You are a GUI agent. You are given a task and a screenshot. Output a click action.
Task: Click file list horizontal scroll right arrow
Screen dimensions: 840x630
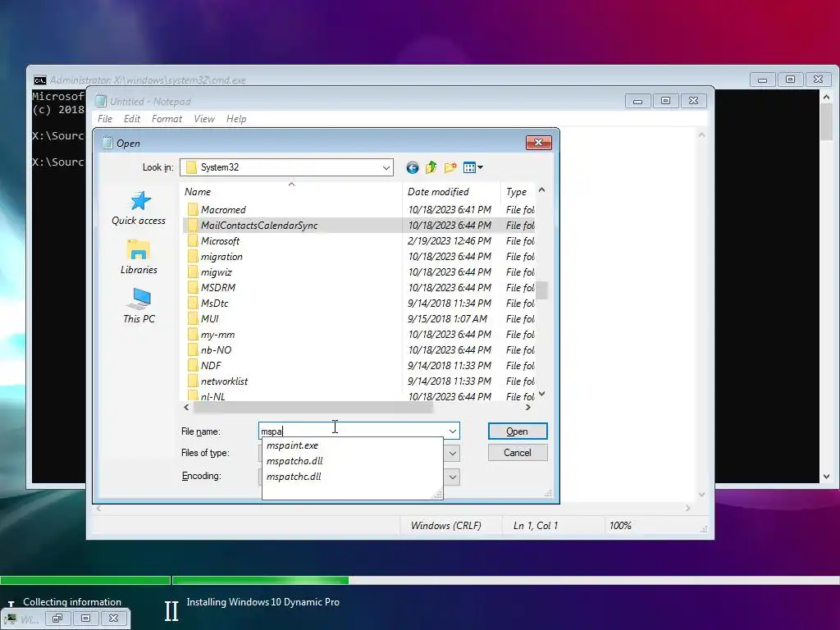click(528, 407)
